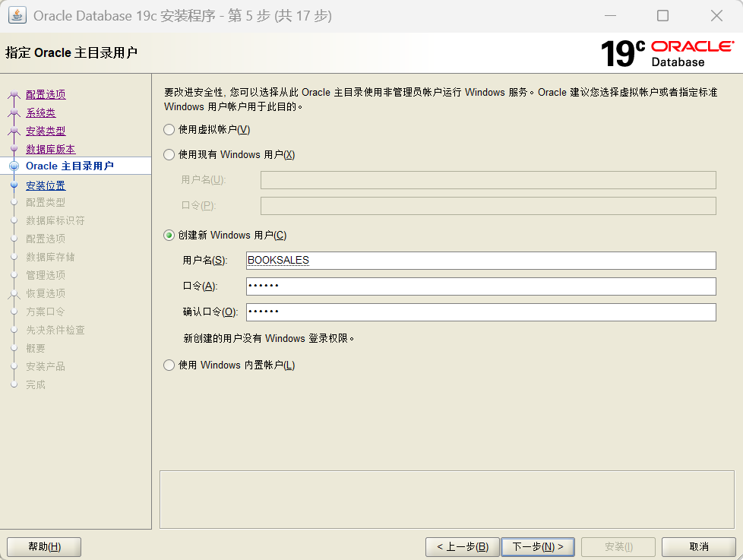Click the empty message panel at bottom
Image resolution: width=743 pixels, height=560 pixels.
[447, 499]
